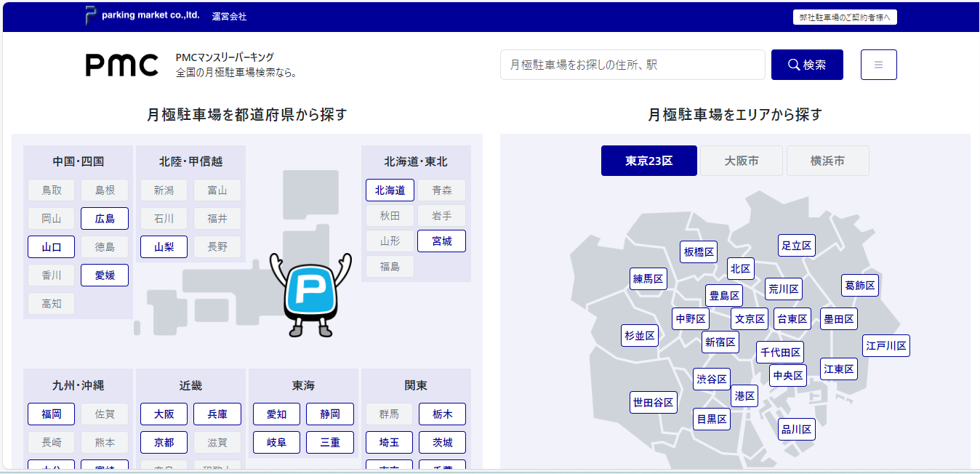Select 宮城 prefecture button
The image size is (980, 474).
(441, 241)
